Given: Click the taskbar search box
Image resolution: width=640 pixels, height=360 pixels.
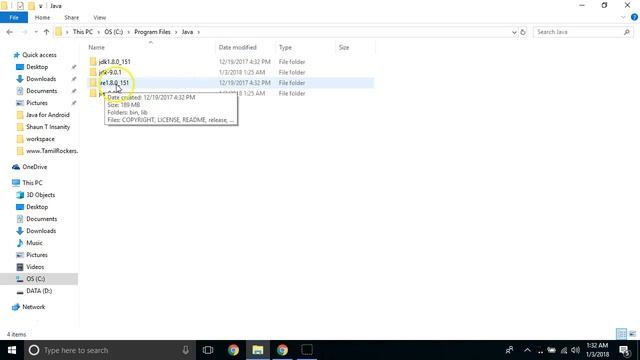Looking at the screenshot, I should [109, 350].
